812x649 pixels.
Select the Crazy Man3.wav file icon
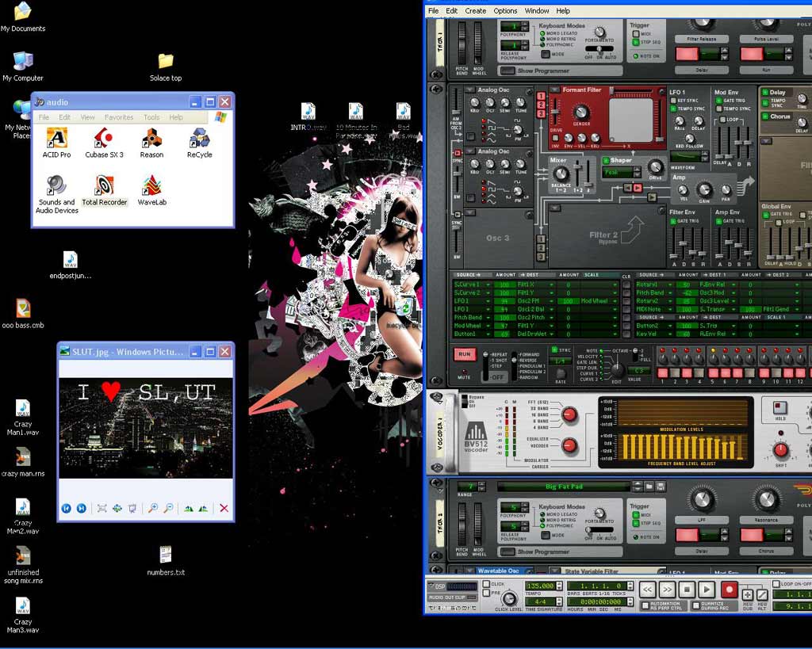pos(23,616)
